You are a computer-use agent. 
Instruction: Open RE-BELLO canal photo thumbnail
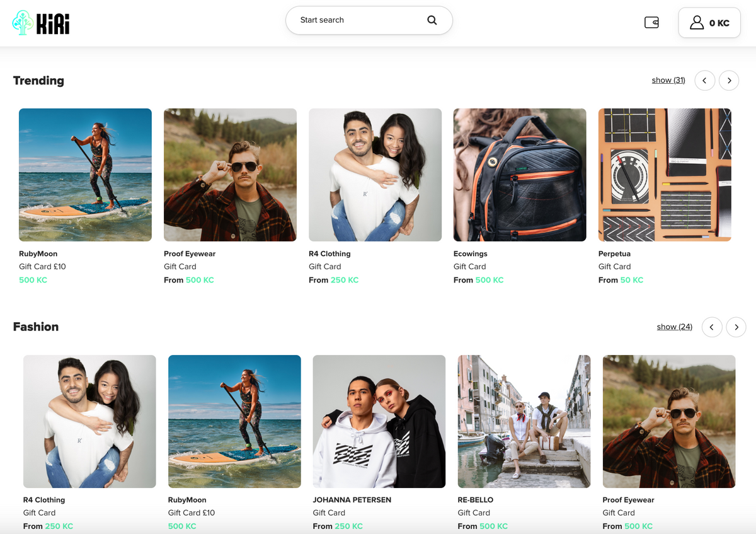524,421
